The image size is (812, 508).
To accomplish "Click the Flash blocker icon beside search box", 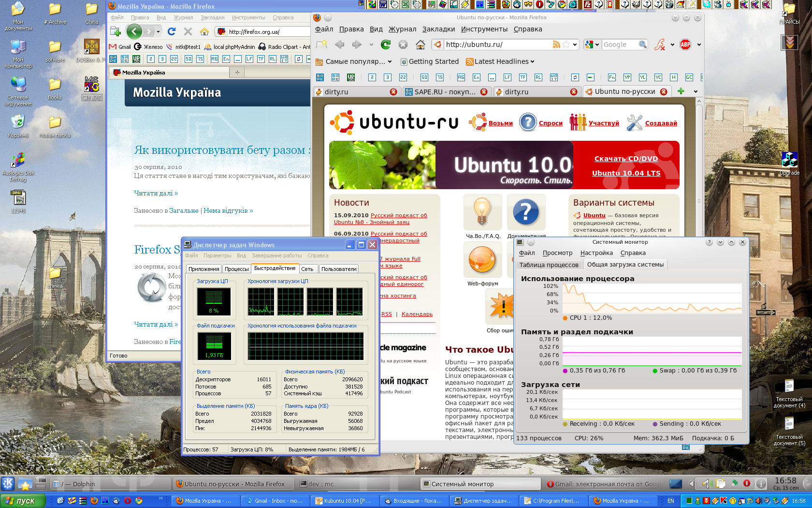I will (660, 45).
